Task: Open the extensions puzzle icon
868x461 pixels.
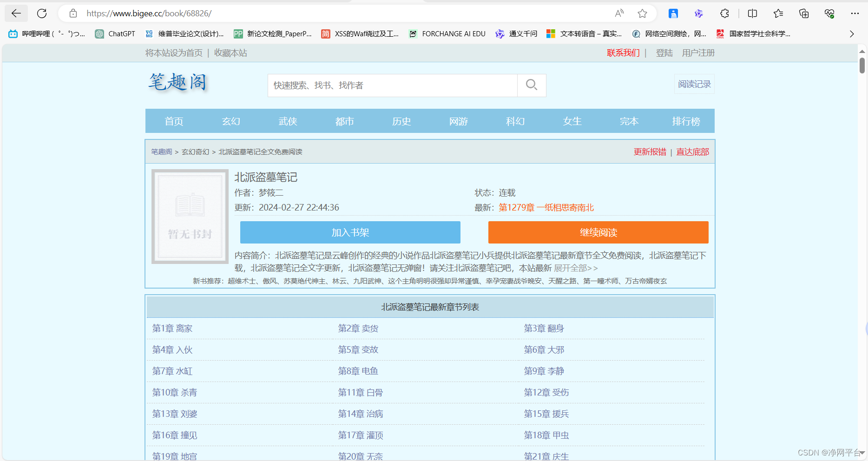Action: [724, 13]
